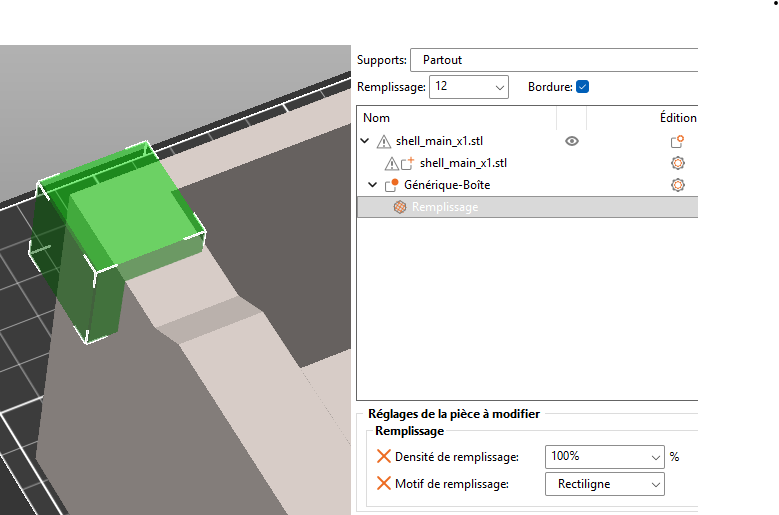Open settings gear for shell_main_x1.stl sub-part
Viewport: 779px width, 515px height.
pyautogui.click(x=677, y=163)
